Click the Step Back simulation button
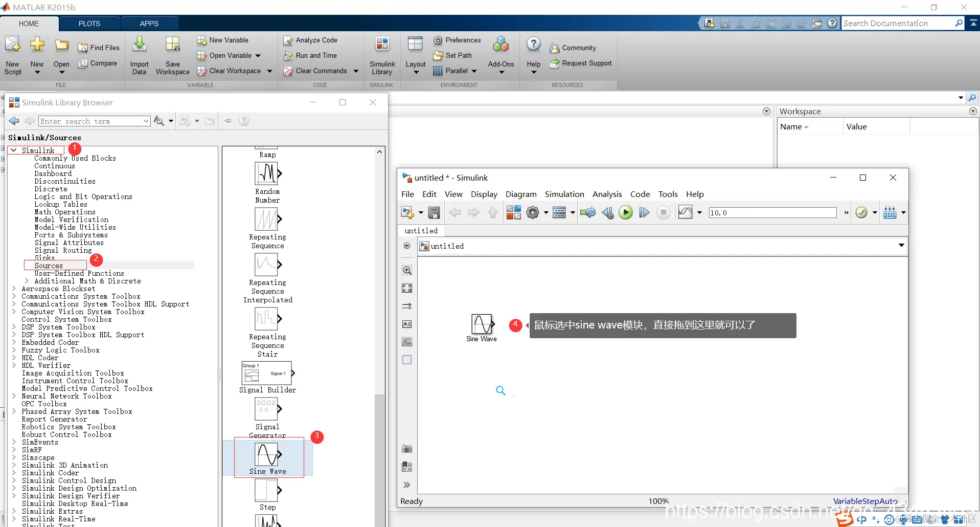The image size is (980, 527). tap(607, 212)
